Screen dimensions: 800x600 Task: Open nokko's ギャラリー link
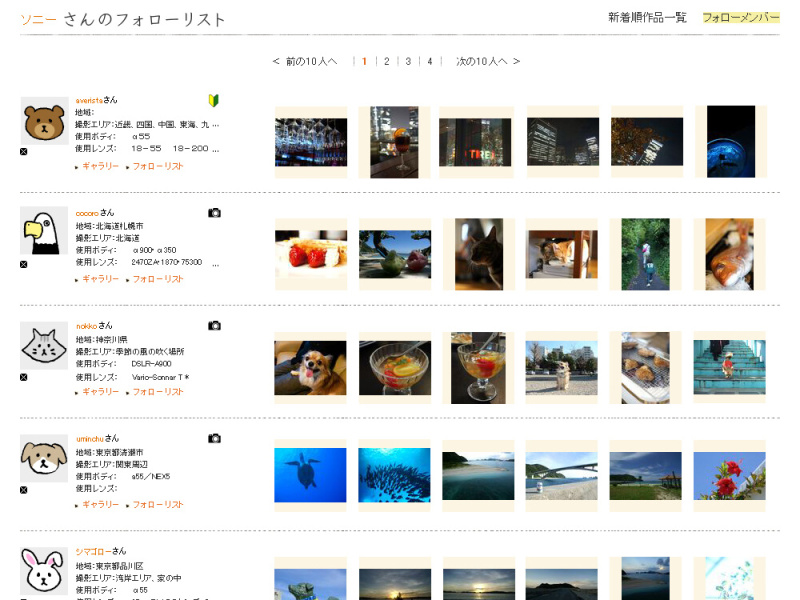point(102,391)
